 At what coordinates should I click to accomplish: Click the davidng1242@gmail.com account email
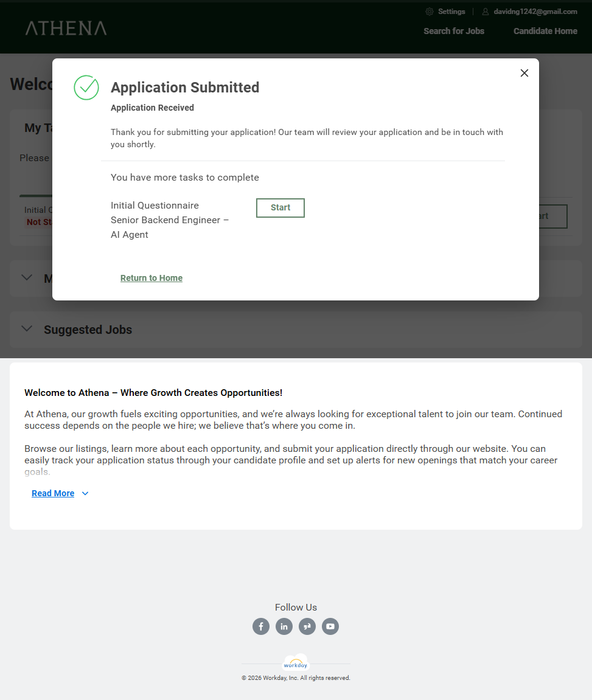tap(535, 12)
